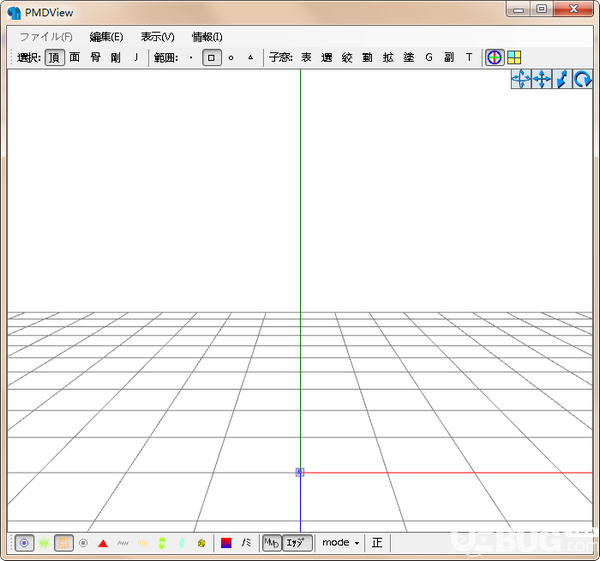Open the mode dropdown
600x561 pixels.
pos(340,543)
